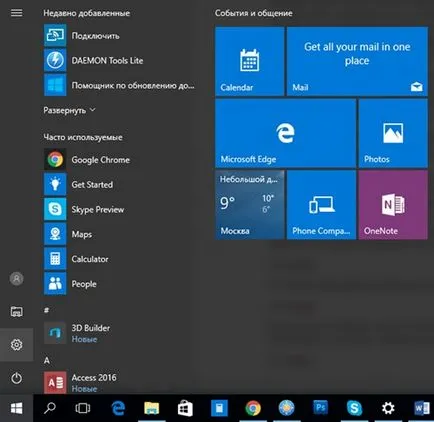Switch to Chrome on the taskbar
The height and width of the screenshot is (422, 434).
[x=253, y=408]
